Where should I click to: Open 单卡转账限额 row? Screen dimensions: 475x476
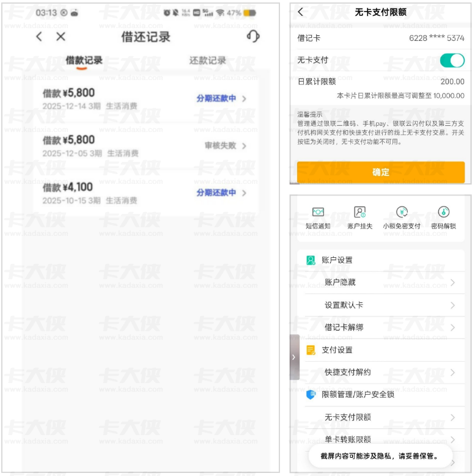(x=385, y=439)
